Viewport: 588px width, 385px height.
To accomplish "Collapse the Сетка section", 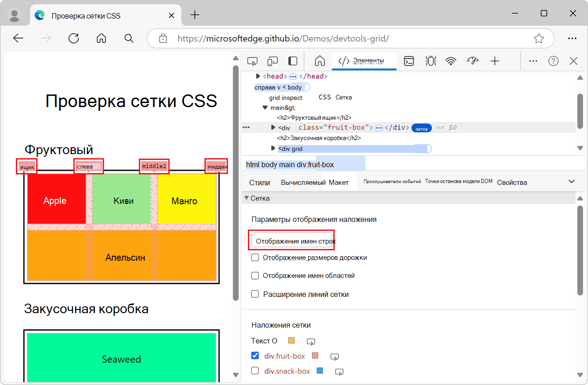I will 247,197.
